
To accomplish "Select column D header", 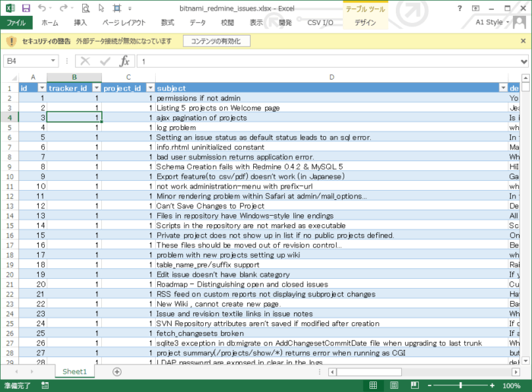I will point(331,77).
